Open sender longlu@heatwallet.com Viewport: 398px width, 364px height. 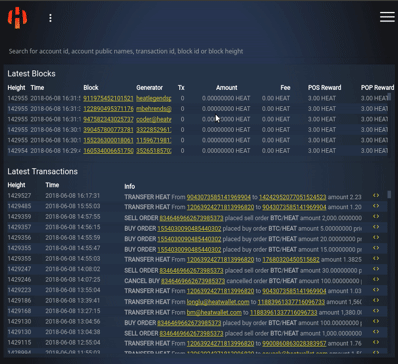coord(218,302)
